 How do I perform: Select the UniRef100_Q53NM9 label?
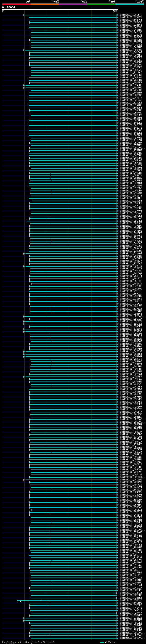pos(131,296)
